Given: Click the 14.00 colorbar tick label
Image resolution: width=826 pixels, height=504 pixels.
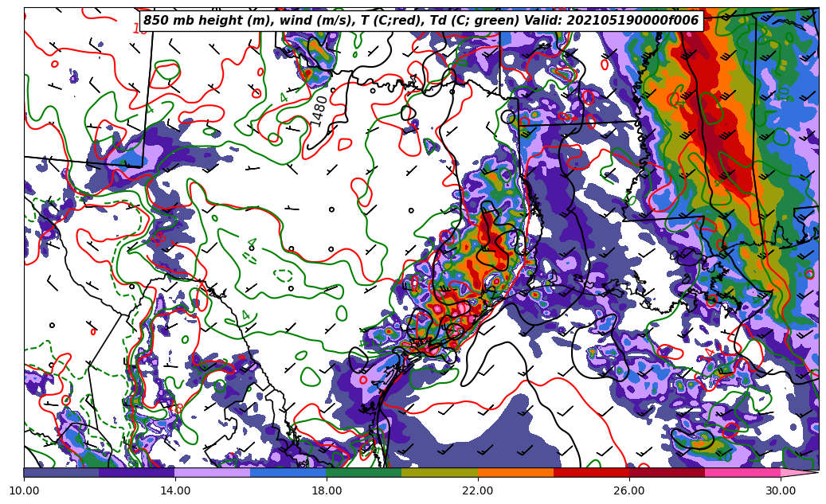Looking at the screenshot, I should pos(175,490).
